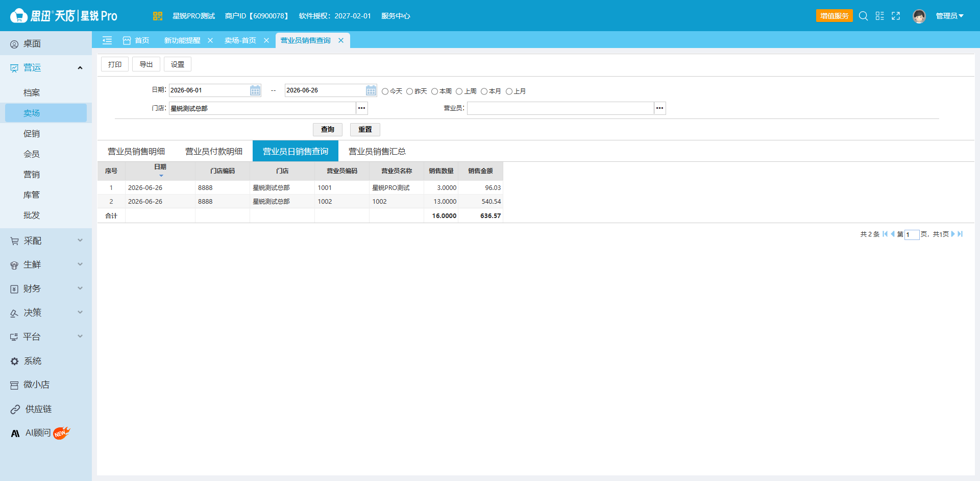
Task: Click sort arrow under 日期 column header
Action: click(161, 176)
